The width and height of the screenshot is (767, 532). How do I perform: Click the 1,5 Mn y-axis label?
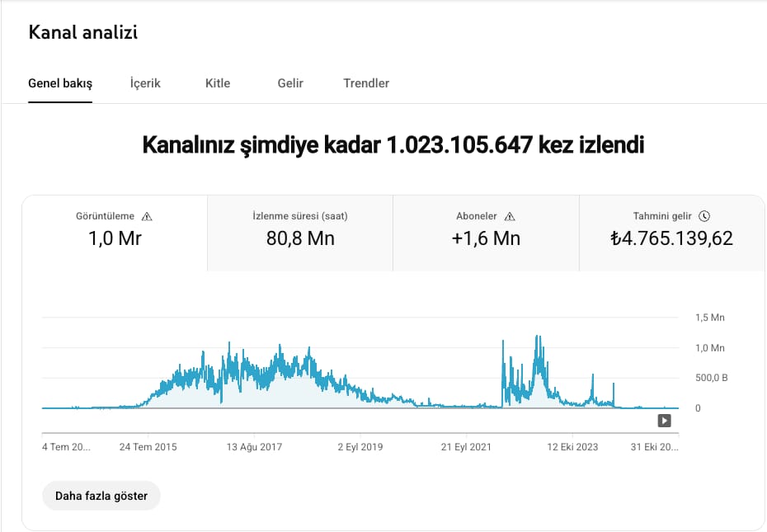point(709,318)
